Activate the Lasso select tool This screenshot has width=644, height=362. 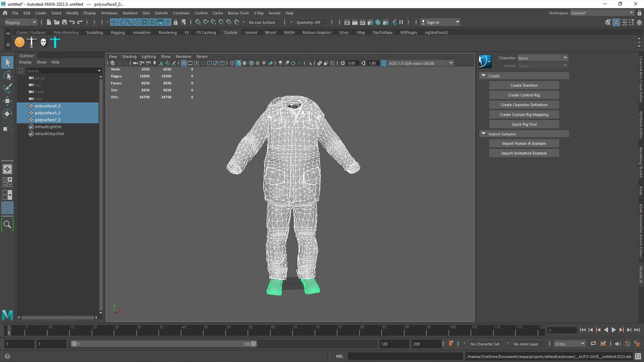(7, 75)
